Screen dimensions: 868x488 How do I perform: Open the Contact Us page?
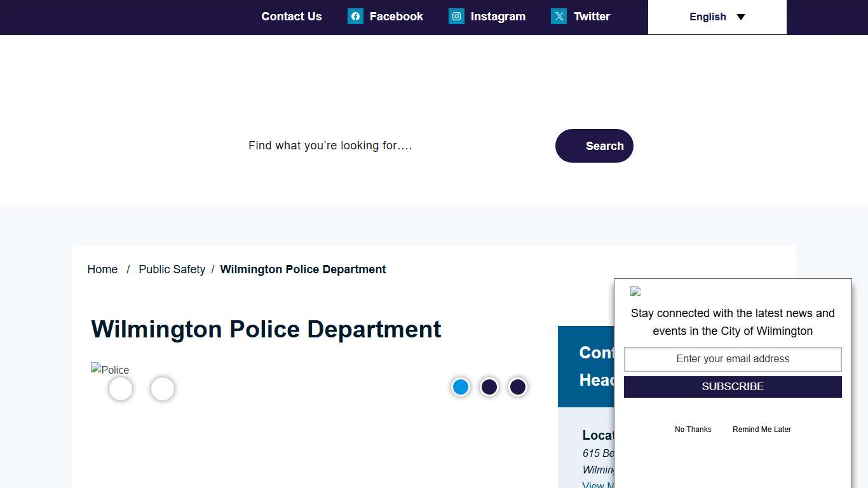[291, 16]
